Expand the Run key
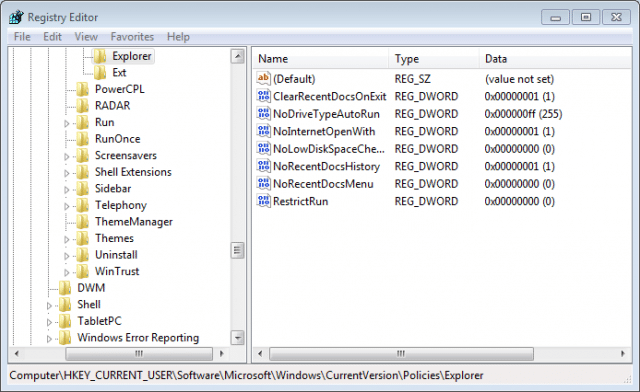This screenshot has width=640, height=392. point(67,123)
